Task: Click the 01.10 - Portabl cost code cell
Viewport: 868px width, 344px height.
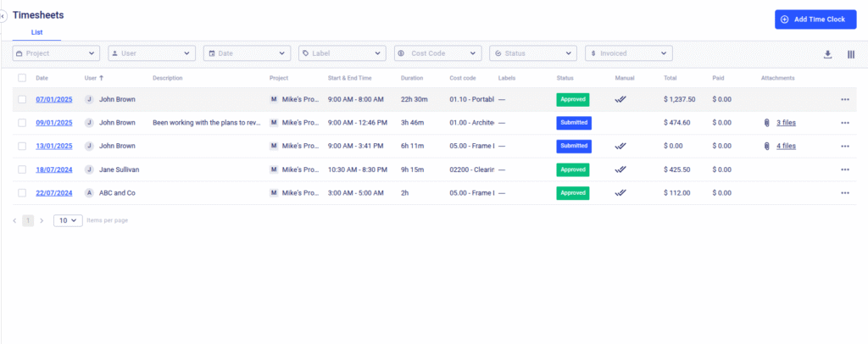Action: point(471,99)
